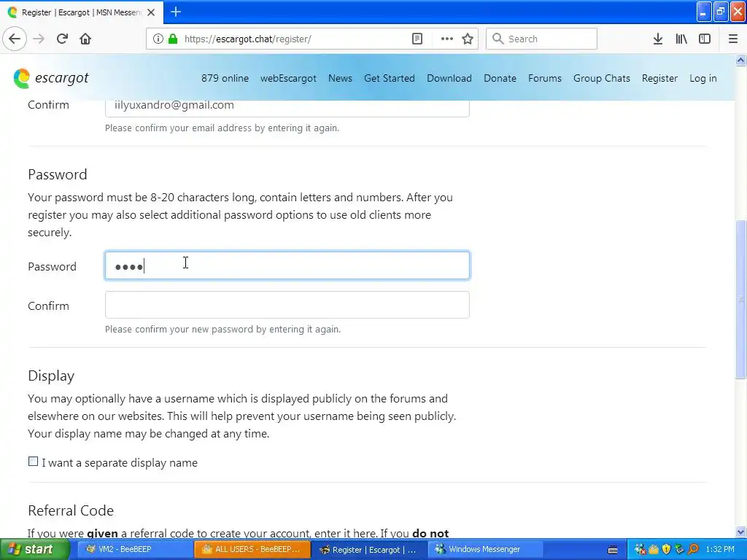The height and width of the screenshot is (560, 747).
Task: Click the scrollbar down arrow
Action: [740, 532]
